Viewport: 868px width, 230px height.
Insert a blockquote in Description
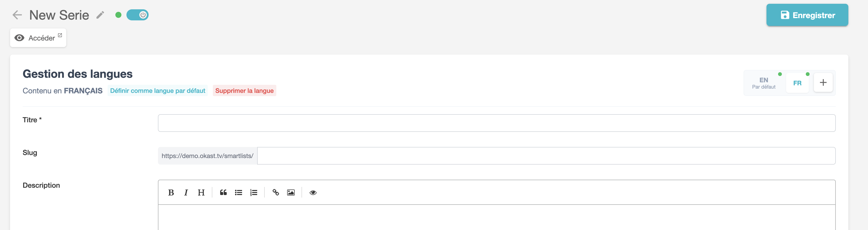223,193
